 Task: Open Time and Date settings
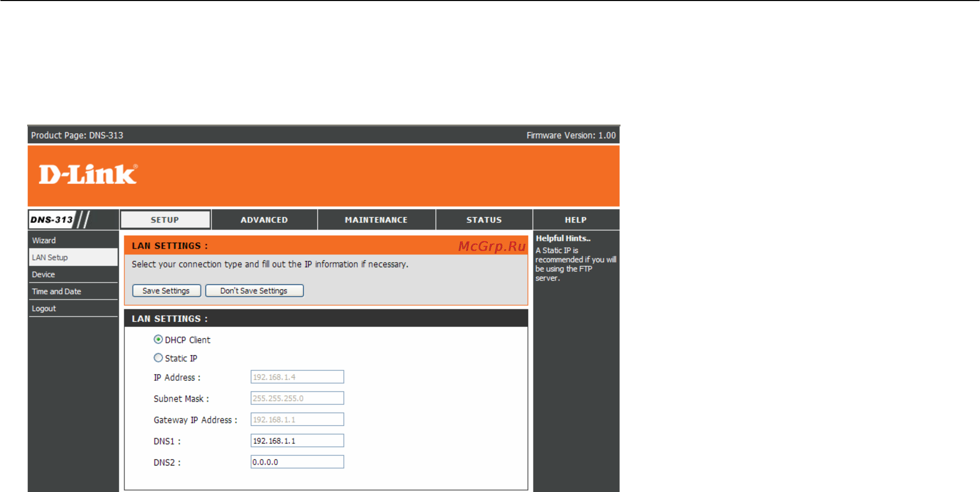(x=73, y=292)
